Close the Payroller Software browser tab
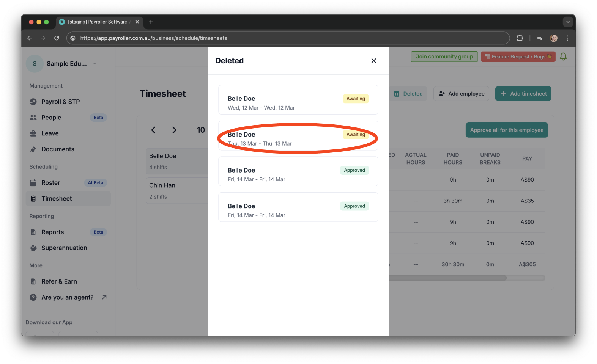 click(137, 22)
